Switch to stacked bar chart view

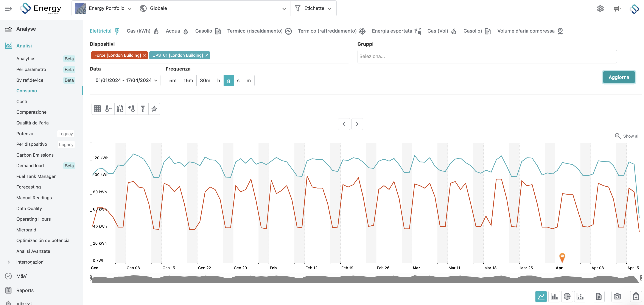tap(580, 297)
